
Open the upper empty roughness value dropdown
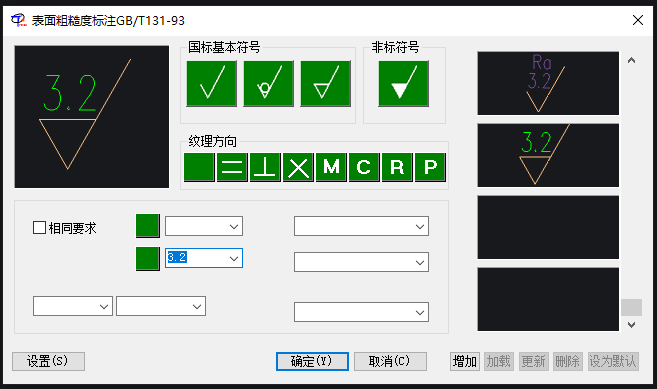pos(234,226)
